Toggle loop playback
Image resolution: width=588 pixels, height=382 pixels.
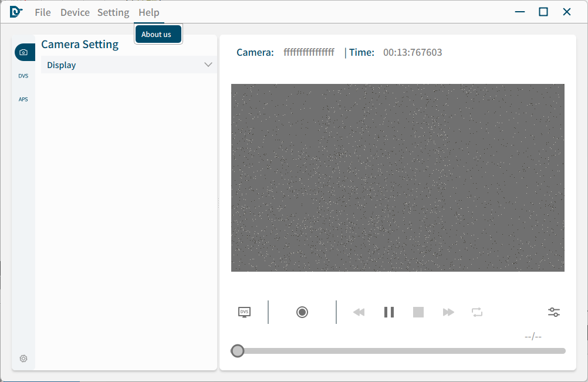click(477, 312)
